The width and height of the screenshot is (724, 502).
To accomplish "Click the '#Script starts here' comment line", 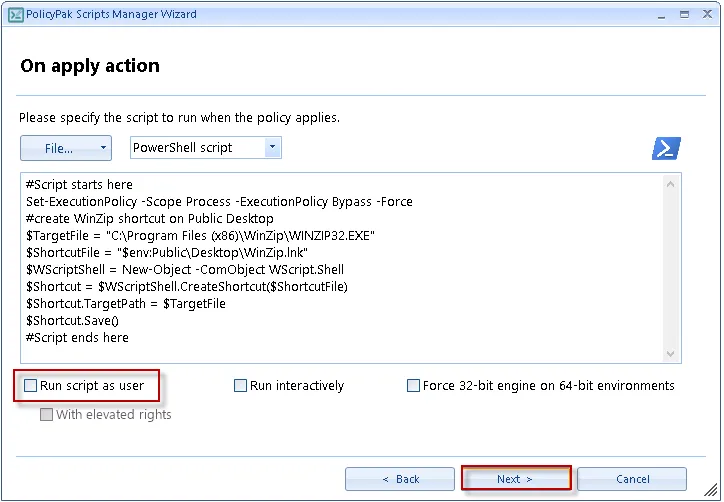I will pos(79,185).
